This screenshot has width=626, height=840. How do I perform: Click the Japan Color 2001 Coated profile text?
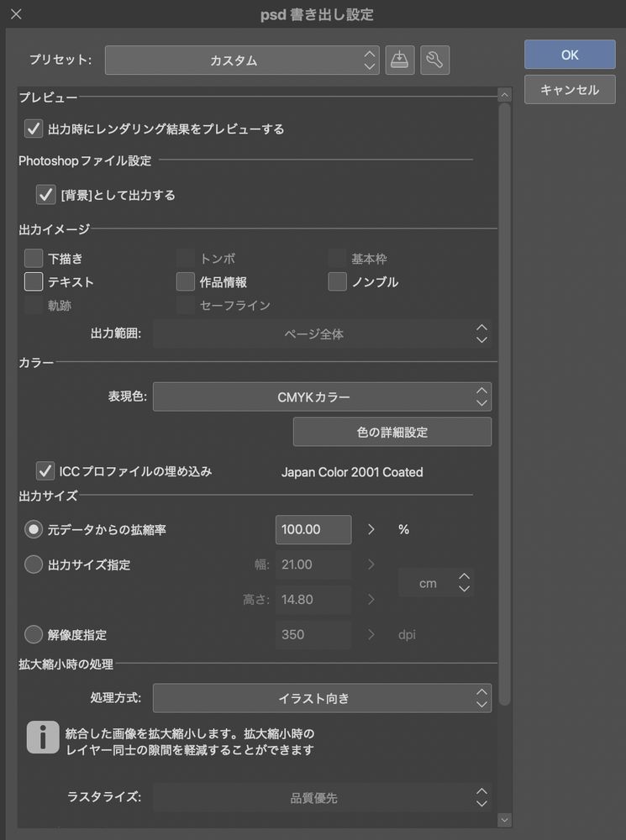click(x=352, y=472)
